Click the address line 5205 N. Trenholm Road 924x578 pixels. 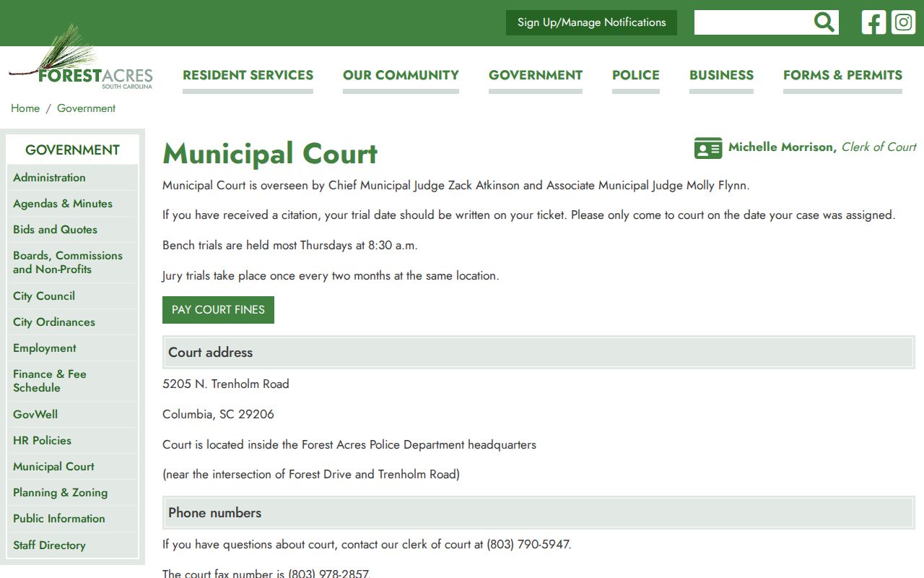226,384
